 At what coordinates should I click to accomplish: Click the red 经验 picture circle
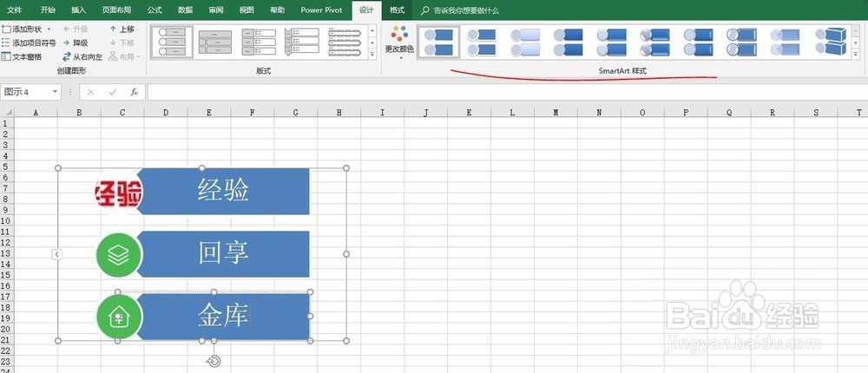(118, 193)
